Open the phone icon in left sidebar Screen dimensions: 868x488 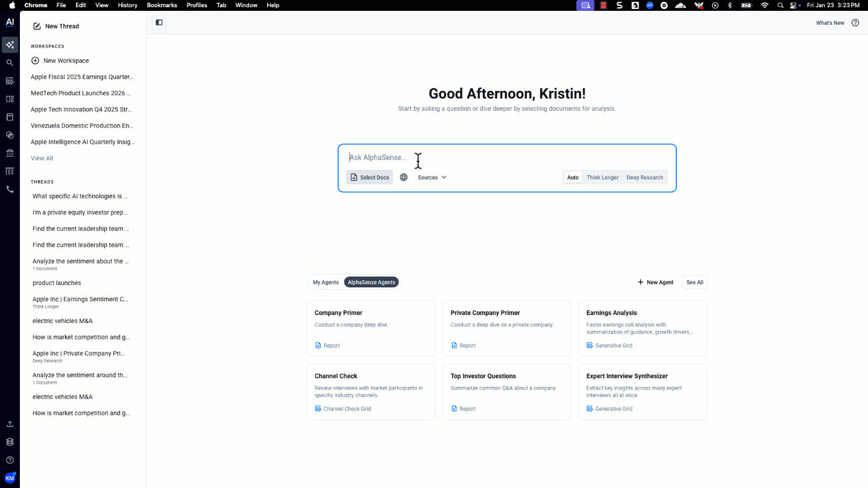10,189
